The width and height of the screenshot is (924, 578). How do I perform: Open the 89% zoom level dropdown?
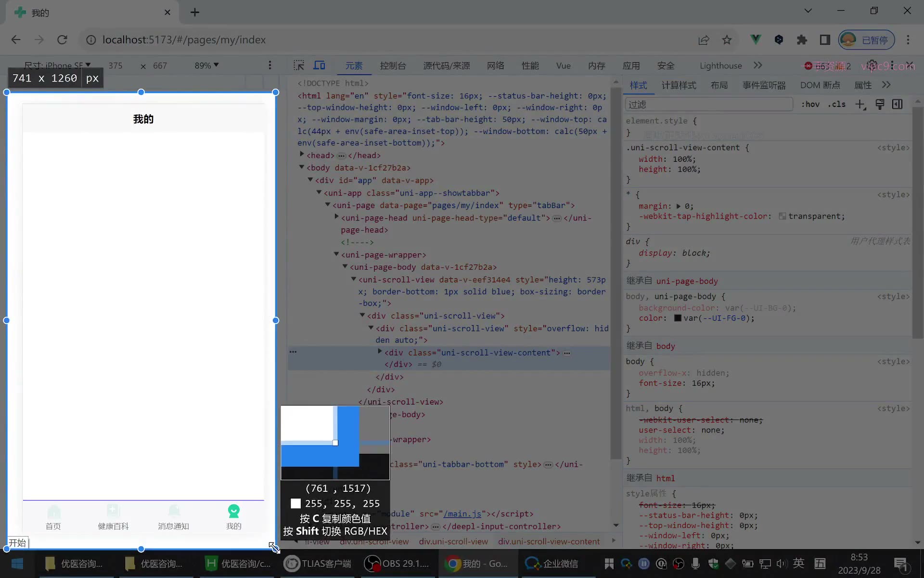coord(206,66)
